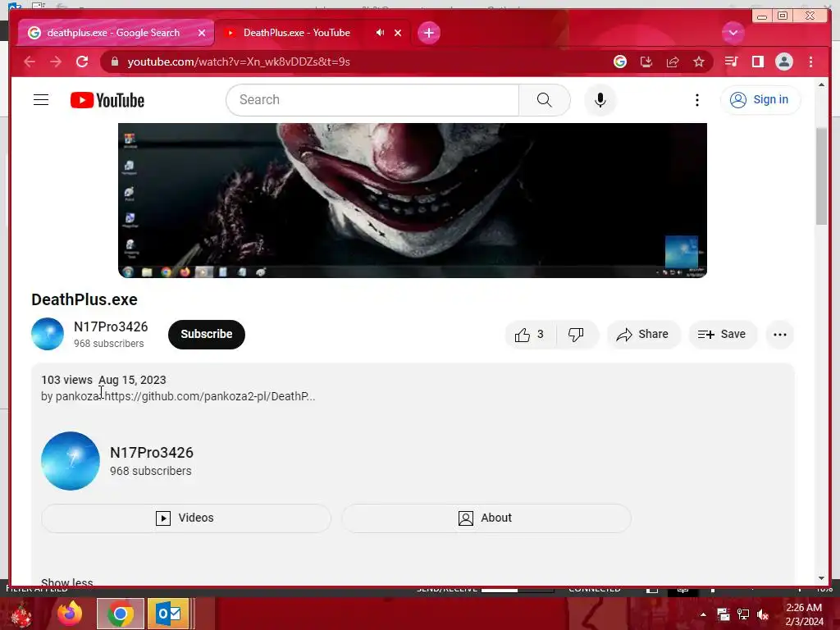Open the Windows Start button
This screenshot has height=630, width=840.
[x=21, y=614]
